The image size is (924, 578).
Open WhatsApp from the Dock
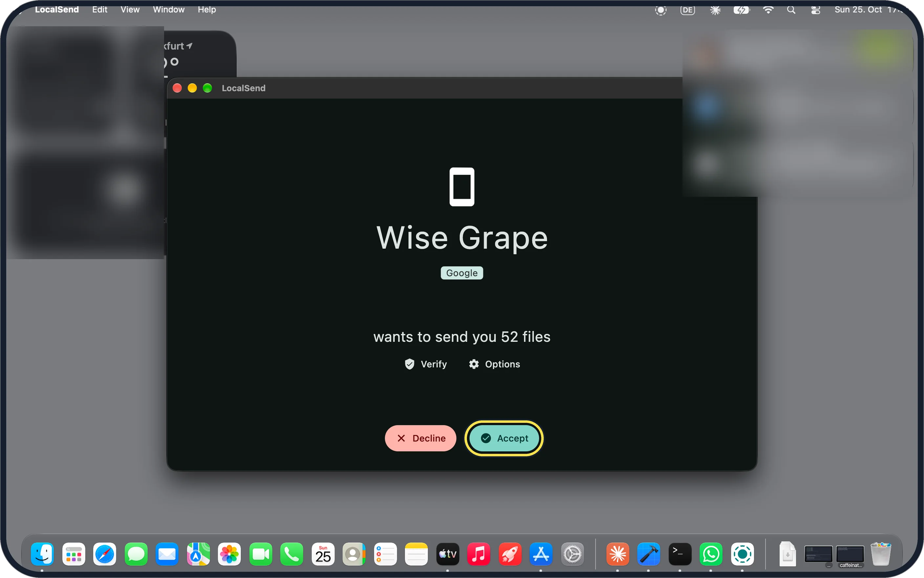pos(711,554)
